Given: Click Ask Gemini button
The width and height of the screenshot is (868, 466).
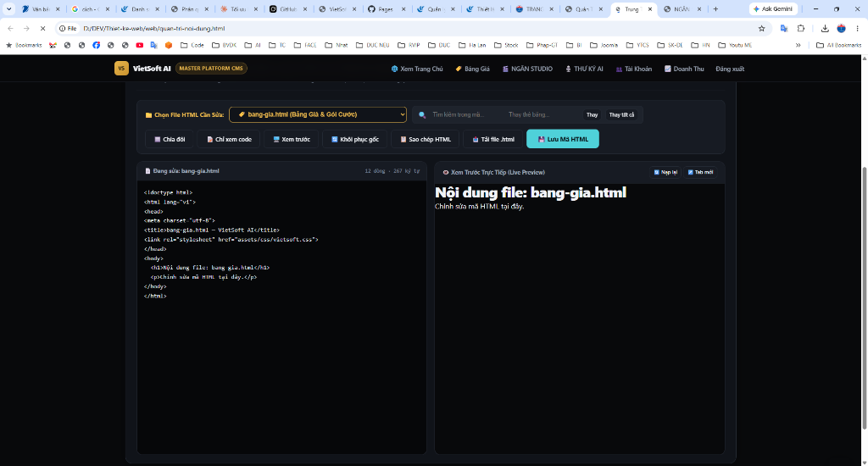Looking at the screenshot, I should (773, 8).
